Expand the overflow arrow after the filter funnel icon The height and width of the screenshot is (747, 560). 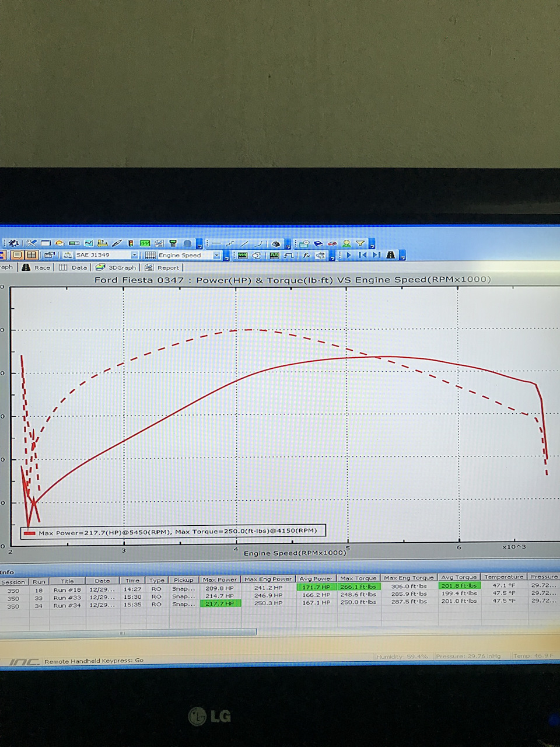tap(372, 245)
